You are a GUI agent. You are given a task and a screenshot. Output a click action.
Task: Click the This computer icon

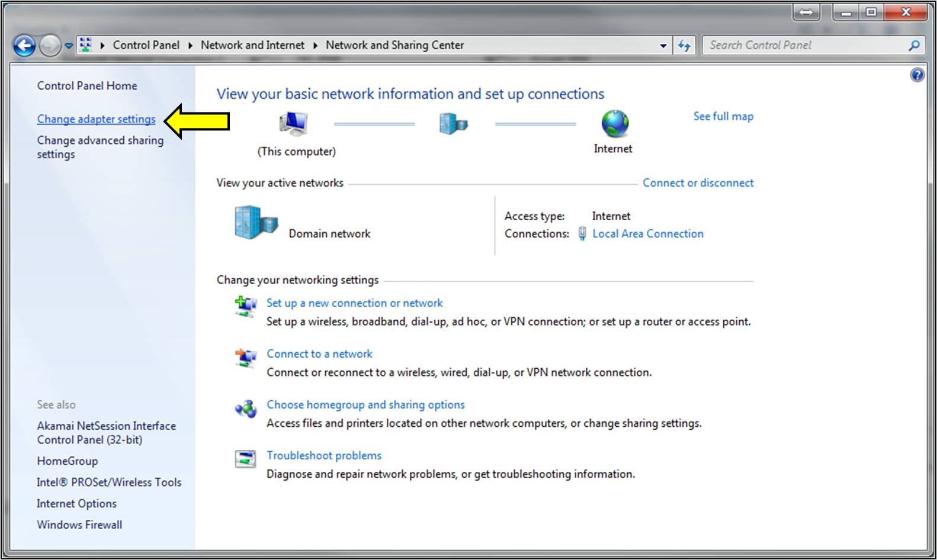click(293, 123)
